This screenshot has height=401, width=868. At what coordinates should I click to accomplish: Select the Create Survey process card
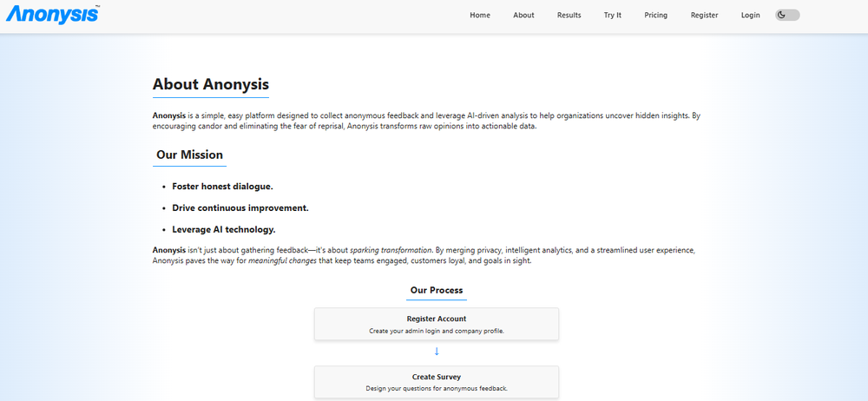437,382
